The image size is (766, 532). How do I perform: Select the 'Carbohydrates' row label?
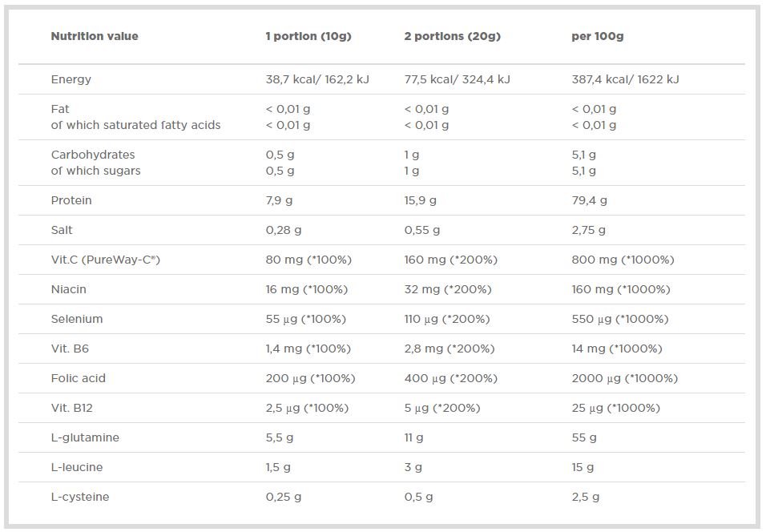[93, 155]
